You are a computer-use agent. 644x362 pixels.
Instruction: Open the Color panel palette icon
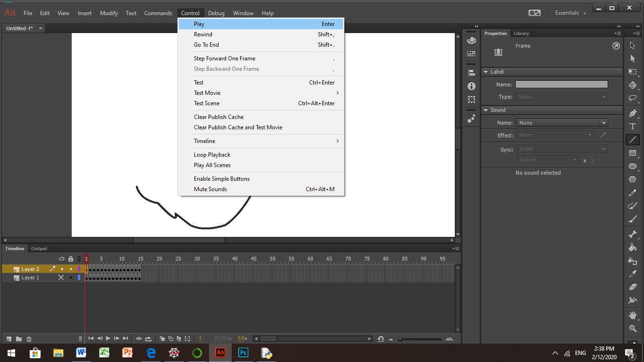point(471,41)
